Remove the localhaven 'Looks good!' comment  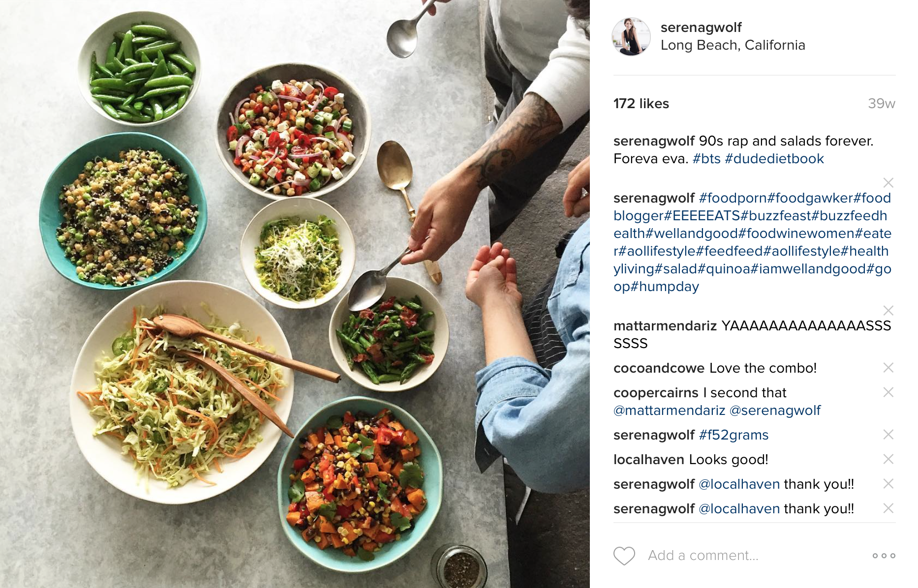[x=888, y=459]
